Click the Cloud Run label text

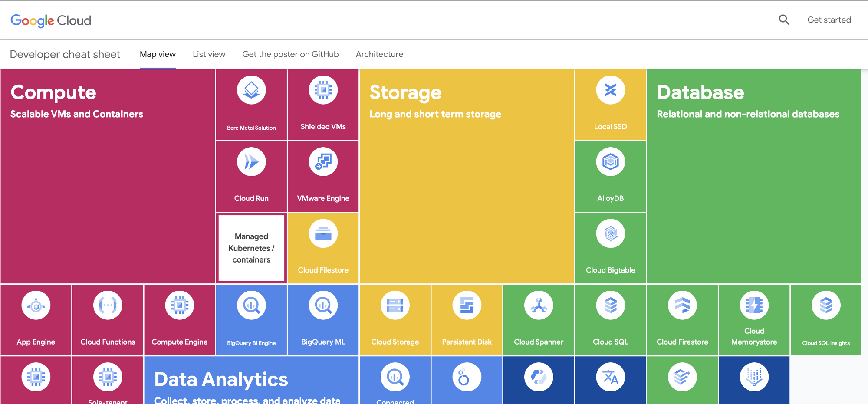click(251, 198)
